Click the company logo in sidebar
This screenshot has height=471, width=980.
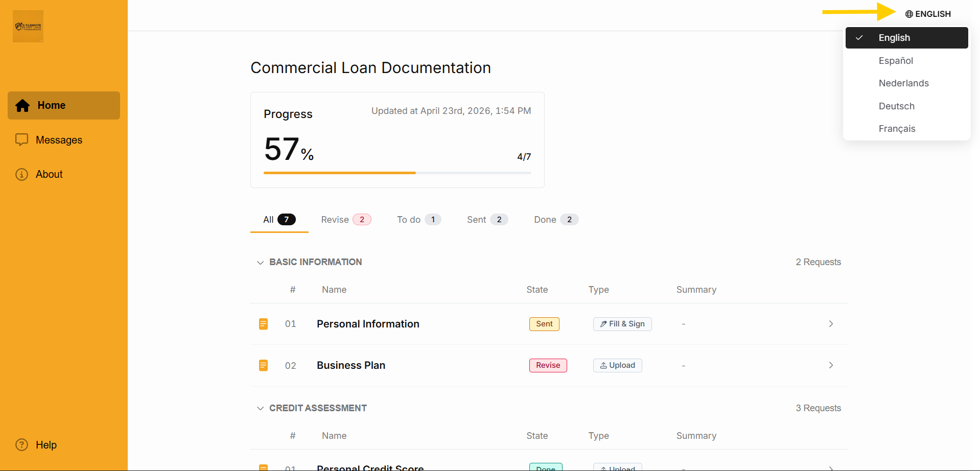(x=28, y=26)
